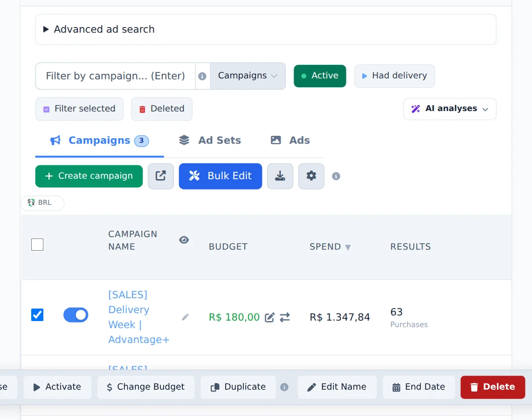Click the open-in-new-window icon button
This screenshot has width=532, height=420.
(x=161, y=176)
